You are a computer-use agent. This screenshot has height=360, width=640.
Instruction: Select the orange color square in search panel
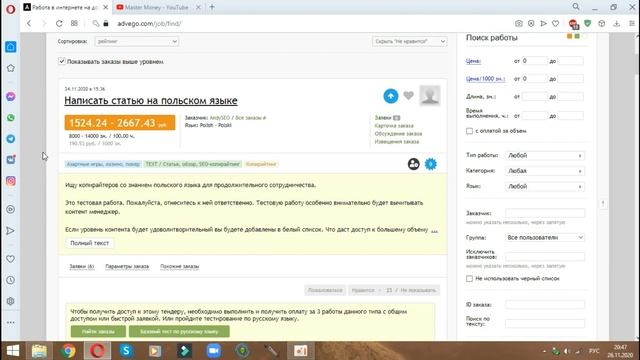569,36
